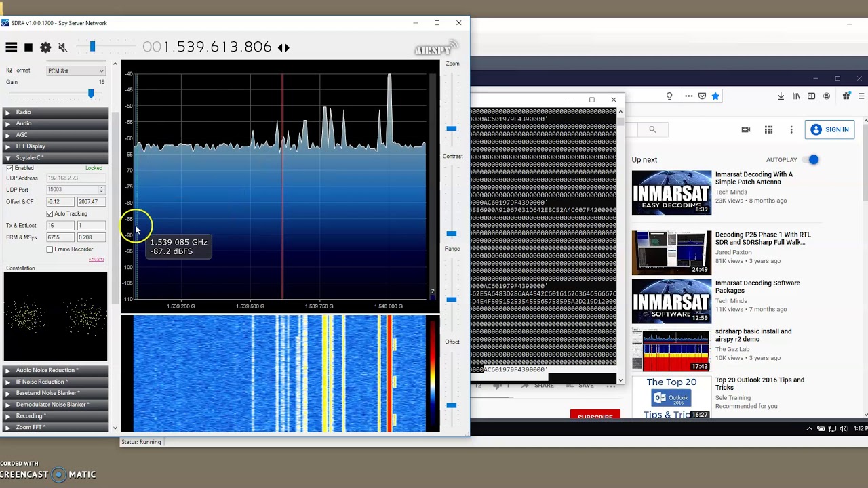This screenshot has width=868, height=488.
Task: Open the IQ Format PCM 8bit dropdown
Action: (x=76, y=71)
